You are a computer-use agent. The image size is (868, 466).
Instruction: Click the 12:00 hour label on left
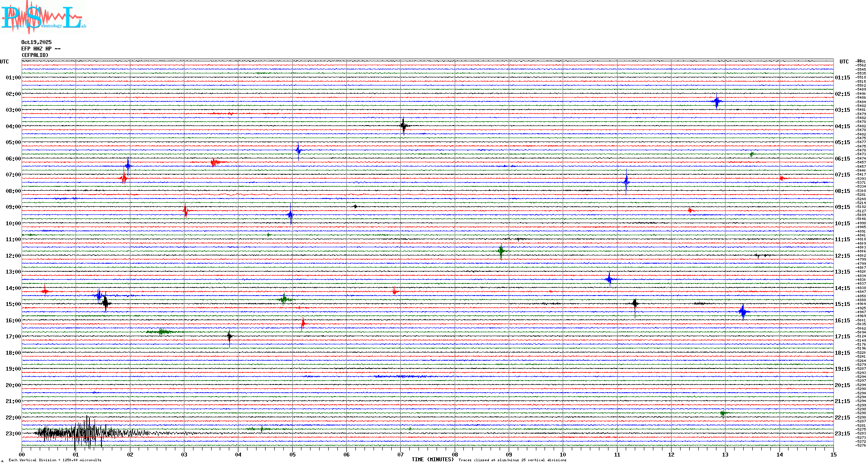coord(13,256)
